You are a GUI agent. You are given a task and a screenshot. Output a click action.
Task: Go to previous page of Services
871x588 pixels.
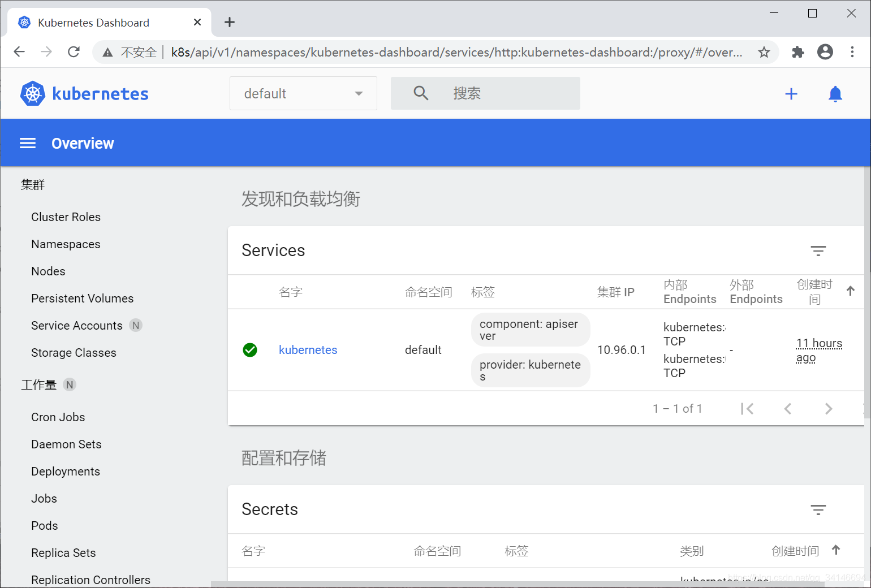click(788, 409)
